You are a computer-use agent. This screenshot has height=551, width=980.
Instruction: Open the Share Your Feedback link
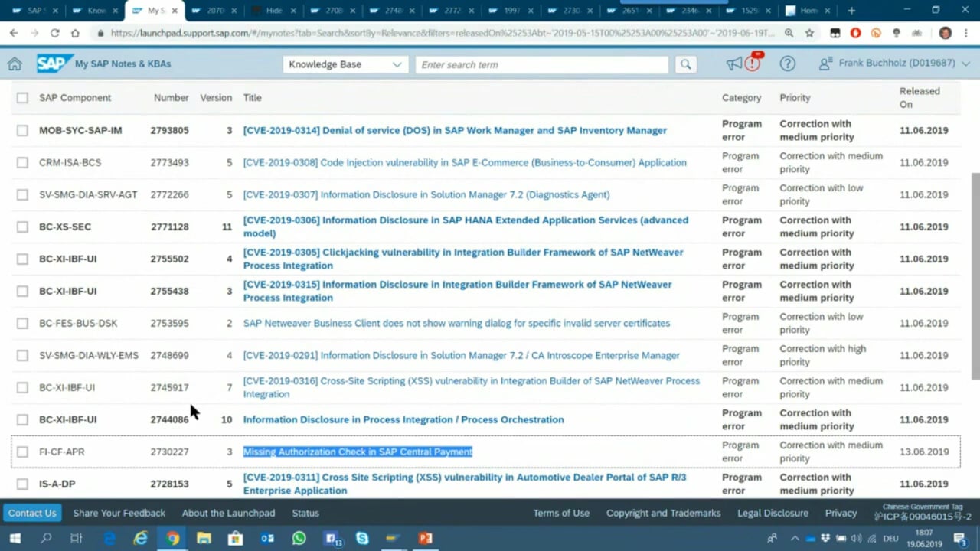coord(119,513)
